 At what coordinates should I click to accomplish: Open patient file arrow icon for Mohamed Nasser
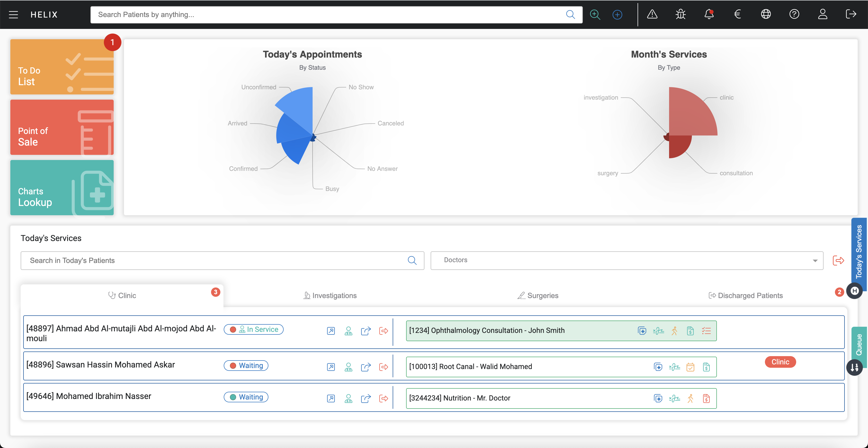click(x=331, y=398)
